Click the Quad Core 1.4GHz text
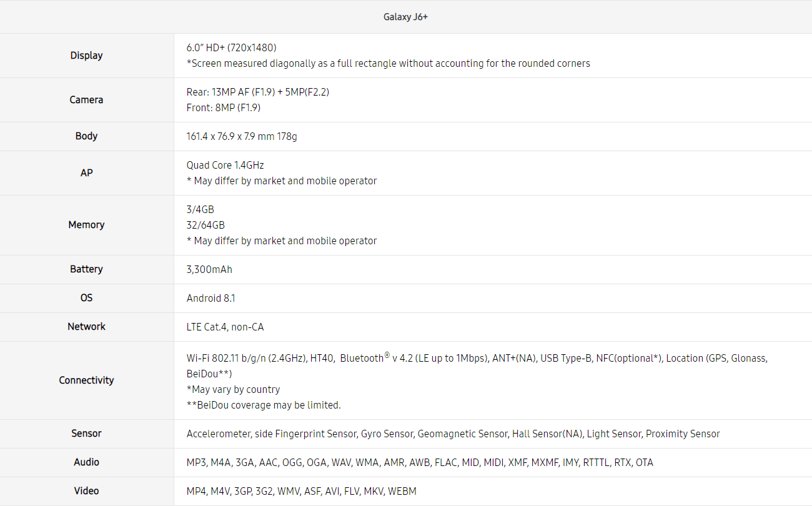This screenshot has height=506, width=812. (x=225, y=165)
